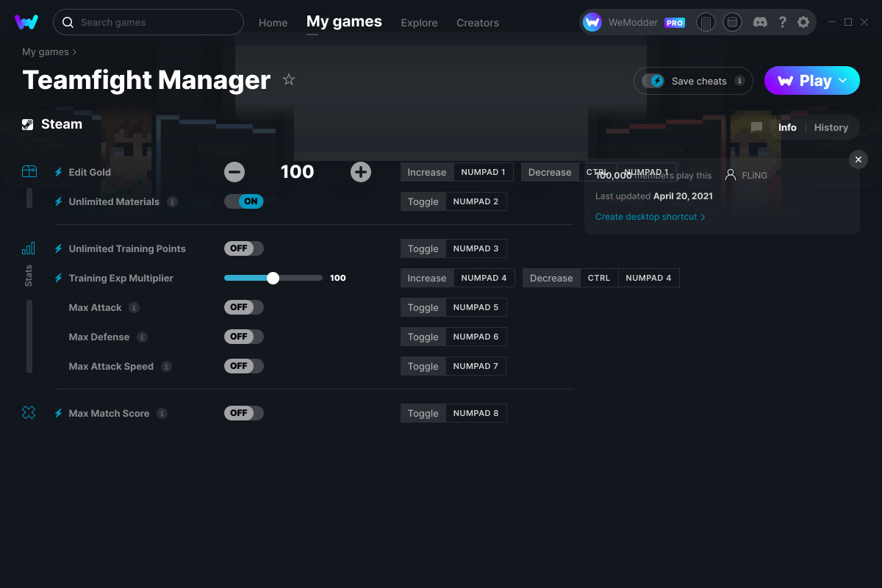Decrease Edit Gold with the minus button

234,172
